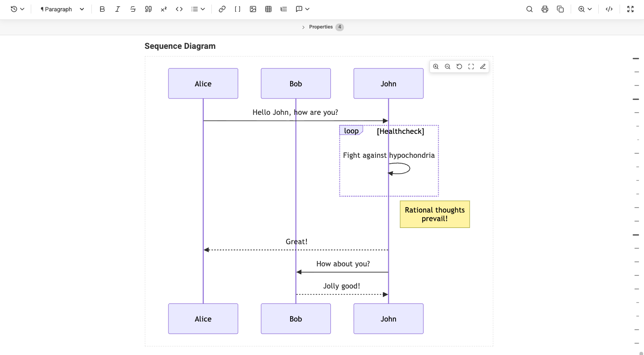Click the 'Great!' reply message

click(296, 241)
